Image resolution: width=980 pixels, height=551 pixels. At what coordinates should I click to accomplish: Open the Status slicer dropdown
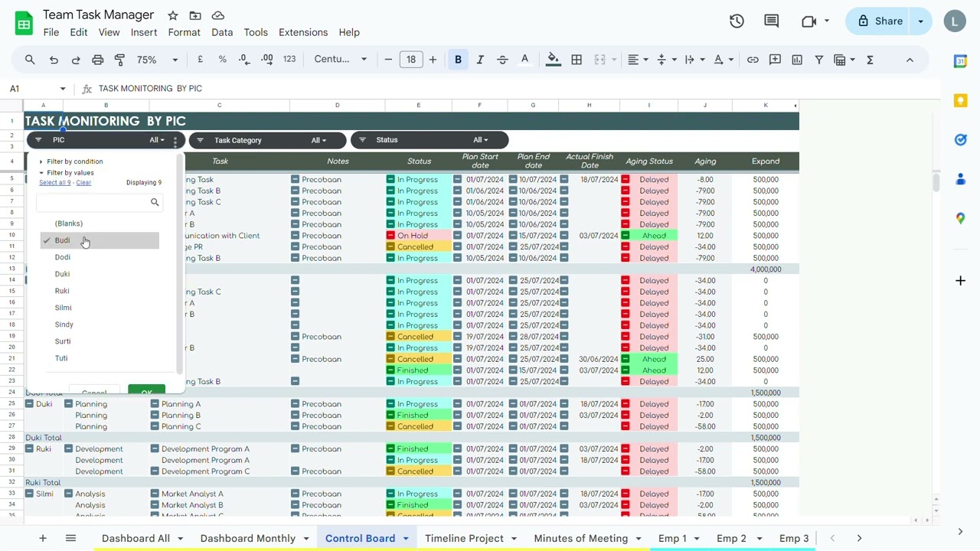[480, 140]
